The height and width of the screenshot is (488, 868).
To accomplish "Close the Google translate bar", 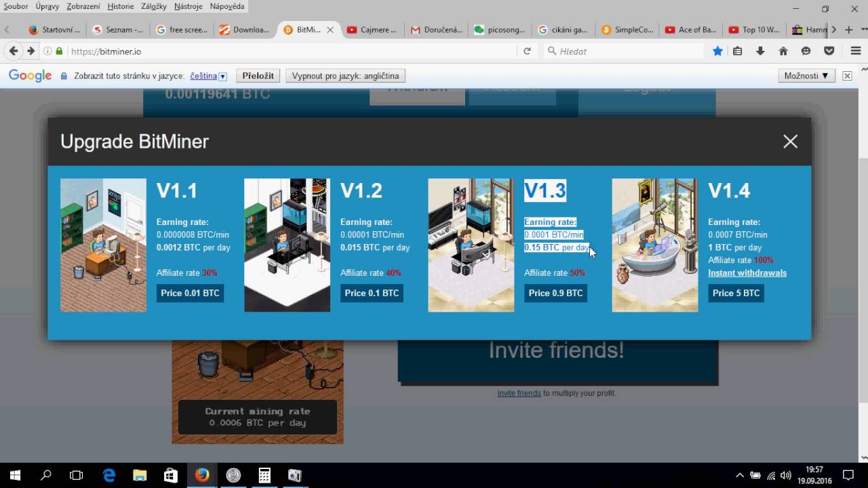I will click(x=847, y=76).
